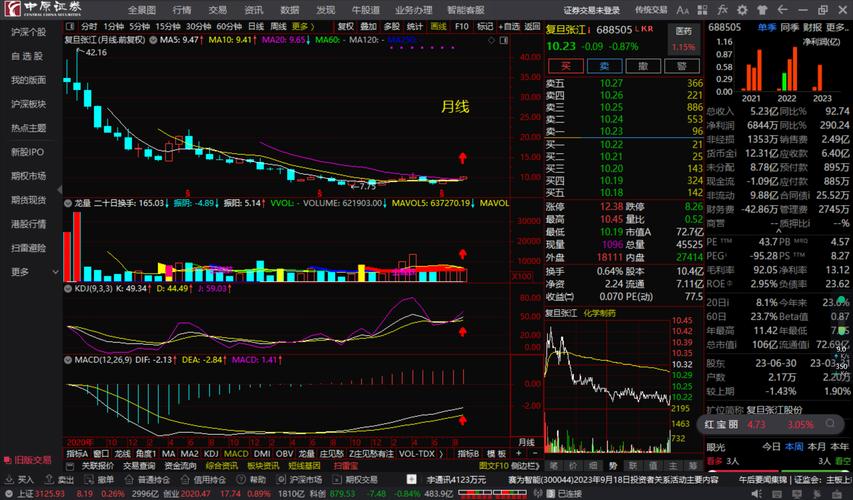Click the info mark next to 复旦张江 name
This screenshot has width=853, height=500.
point(589,30)
